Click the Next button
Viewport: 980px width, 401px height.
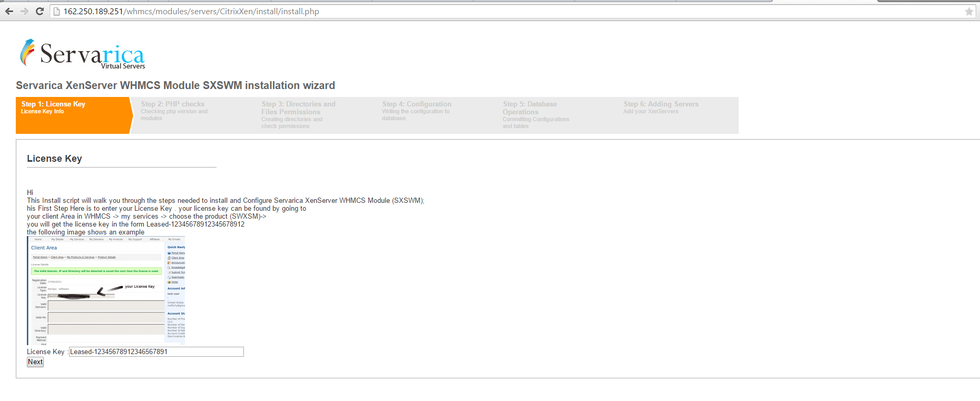(x=35, y=362)
